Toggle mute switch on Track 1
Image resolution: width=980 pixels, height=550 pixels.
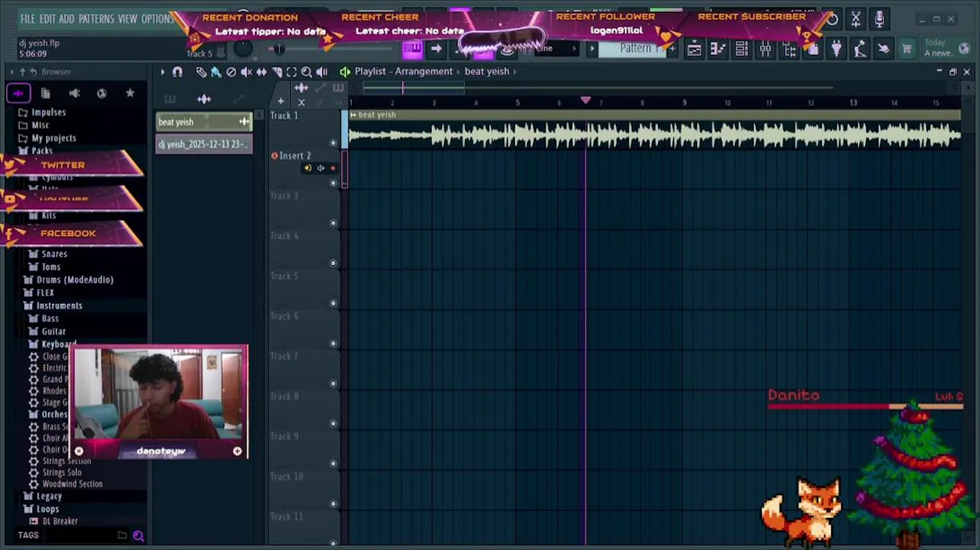[x=333, y=143]
